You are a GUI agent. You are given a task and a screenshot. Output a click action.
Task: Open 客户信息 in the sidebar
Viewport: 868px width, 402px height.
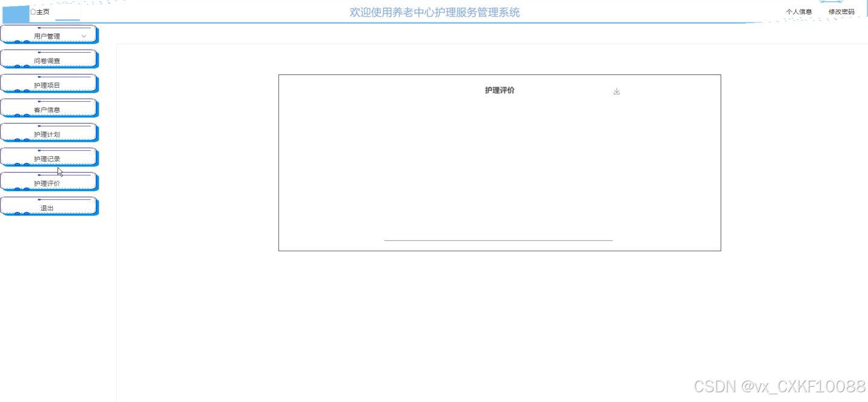click(48, 109)
